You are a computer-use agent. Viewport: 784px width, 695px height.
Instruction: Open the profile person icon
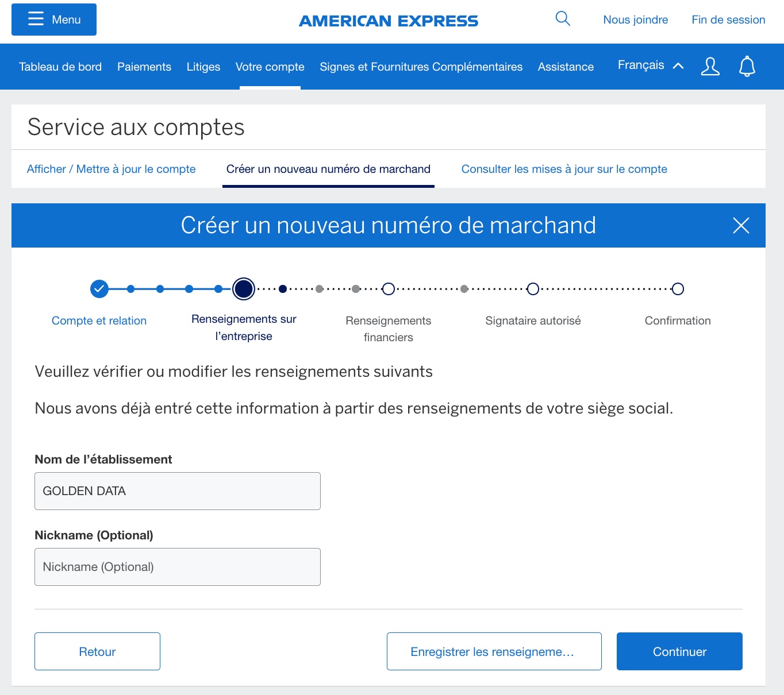click(710, 67)
